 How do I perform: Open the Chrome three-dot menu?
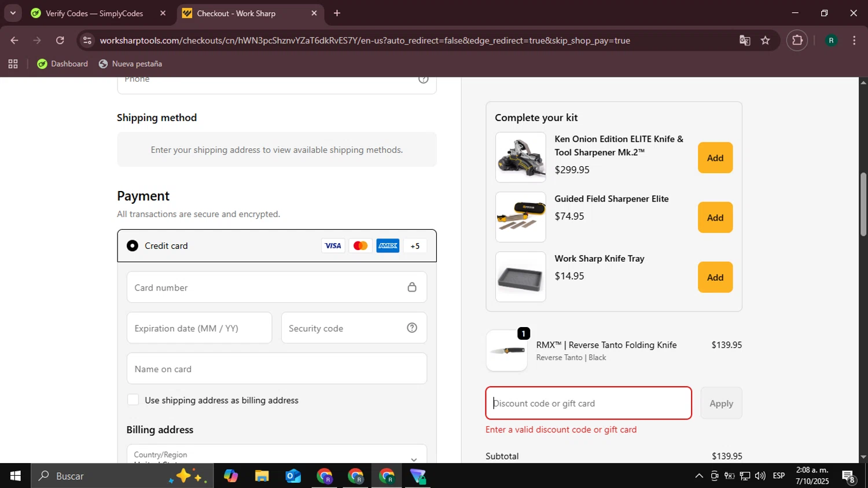pos(854,41)
